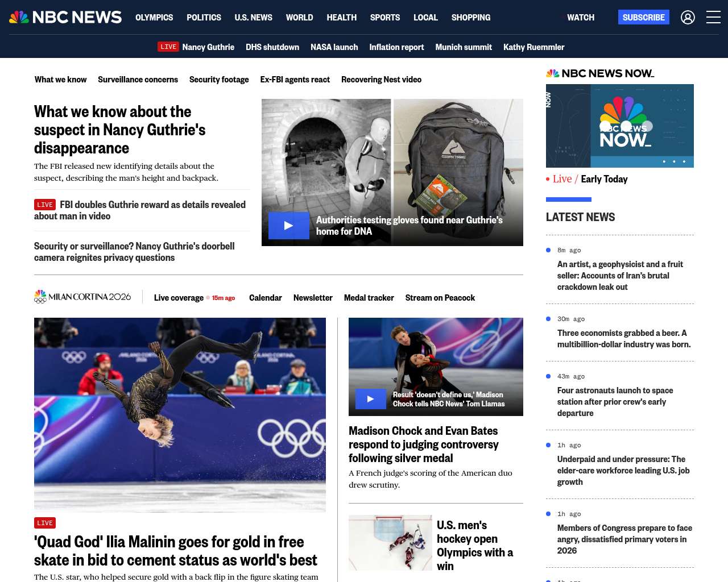Viewport: 728px width, 582px height.
Task: Open the hamburger menu icon
Action: point(713,17)
